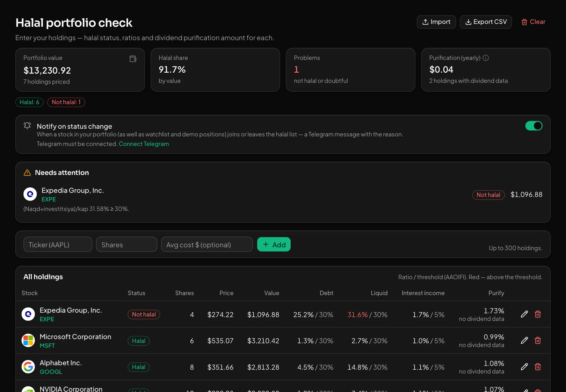Delete the Expedia Group holding
This screenshot has width=566, height=392.
[538, 314]
